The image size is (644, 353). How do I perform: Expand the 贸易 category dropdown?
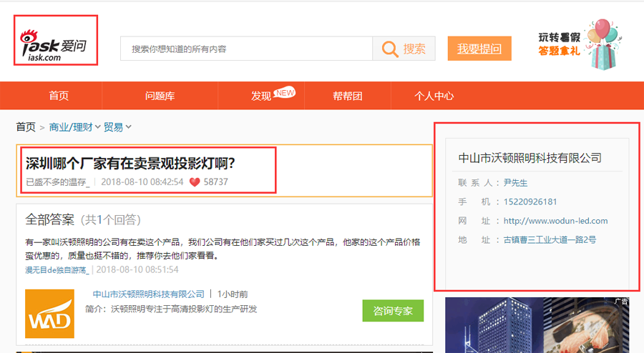click(x=117, y=127)
